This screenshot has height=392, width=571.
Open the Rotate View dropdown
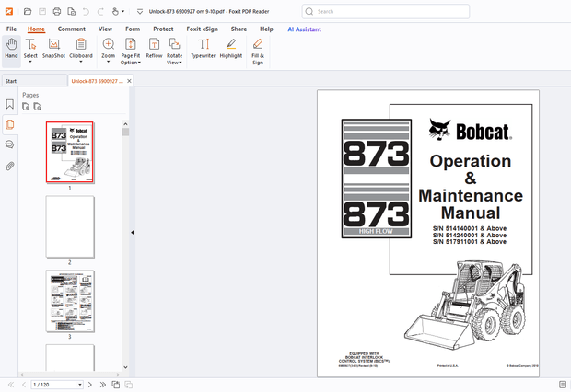pyautogui.click(x=174, y=52)
